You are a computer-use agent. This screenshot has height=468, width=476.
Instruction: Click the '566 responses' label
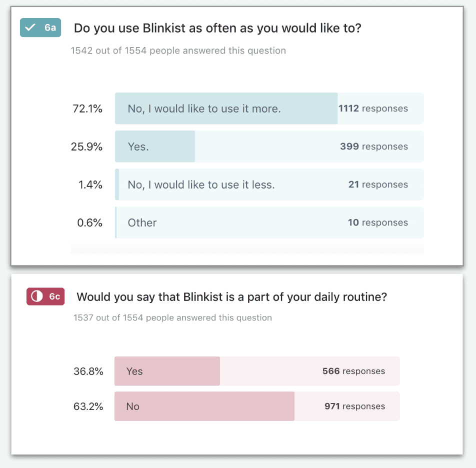point(353,371)
